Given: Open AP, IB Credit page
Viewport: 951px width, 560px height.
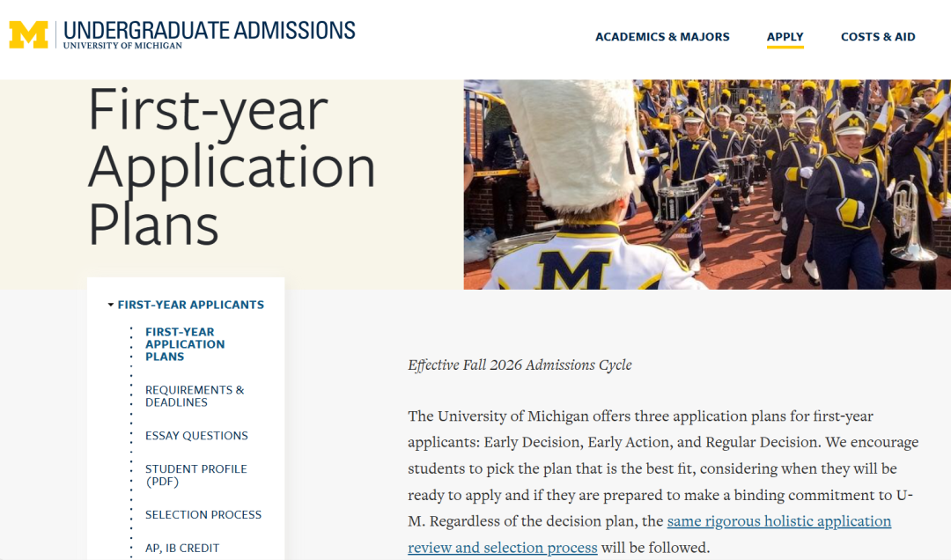Looking at the screenshot, I should pos(182,548).
